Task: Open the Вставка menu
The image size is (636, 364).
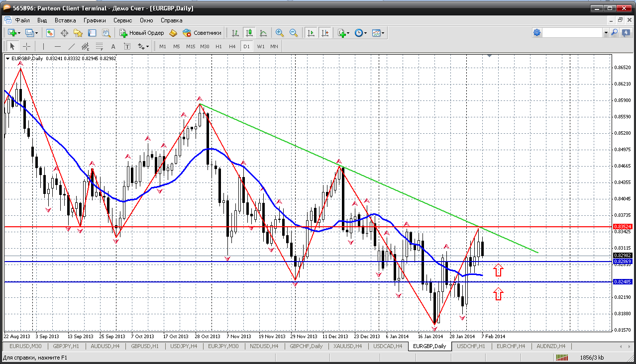Action: click(x=65, y=20)
